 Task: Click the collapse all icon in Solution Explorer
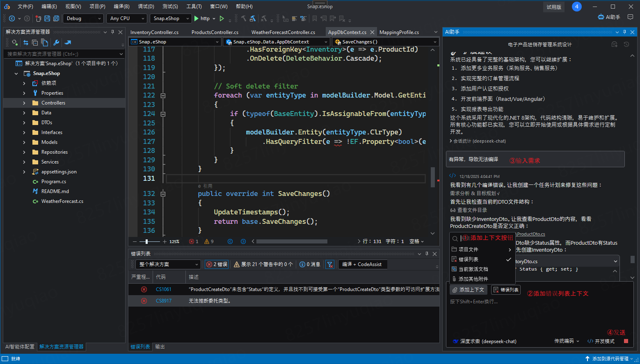35,43
